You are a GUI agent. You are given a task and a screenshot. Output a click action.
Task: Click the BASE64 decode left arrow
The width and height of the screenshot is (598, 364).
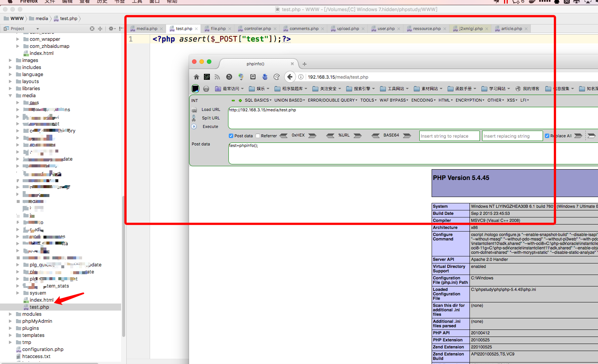click(x=376, y=135)
